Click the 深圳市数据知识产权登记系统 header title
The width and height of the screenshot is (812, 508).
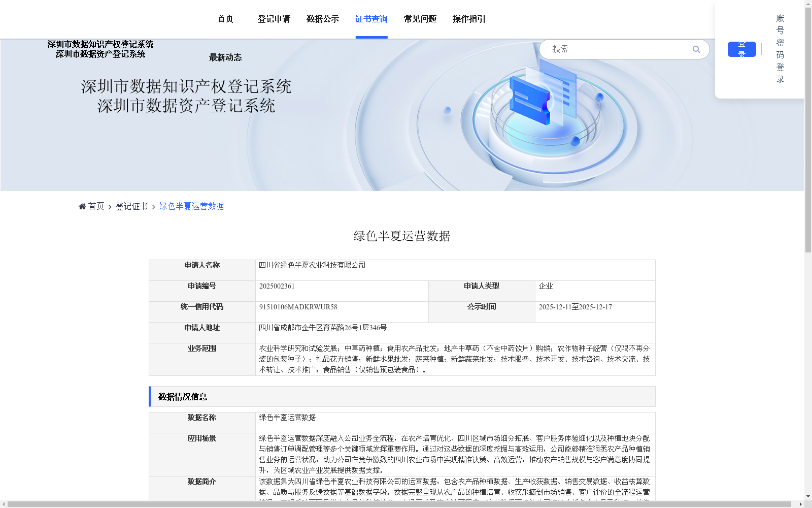100,45
